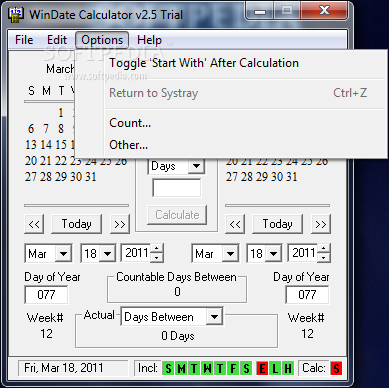Click the WinDate Calculator title bar icon
Viewport: 389px width, 388px height.
15,15
